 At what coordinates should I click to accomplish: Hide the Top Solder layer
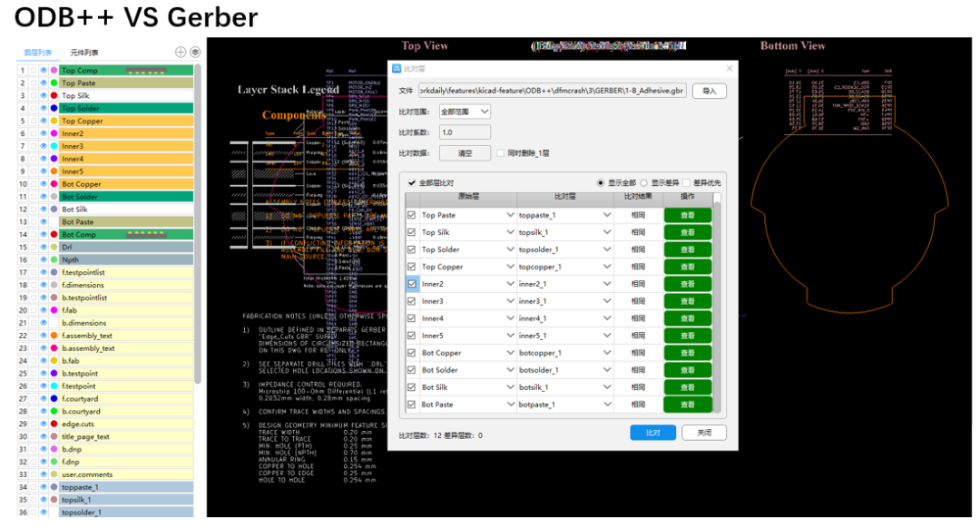(44, 108)
